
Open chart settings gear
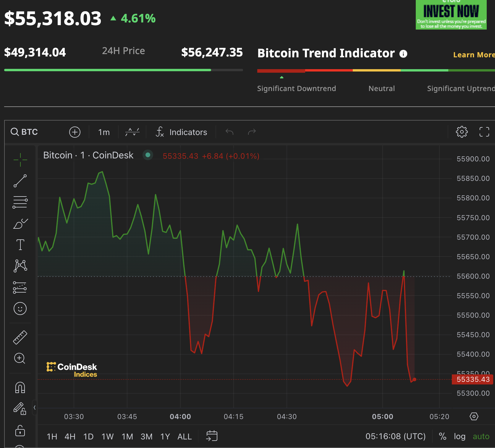tap(462, 132)
